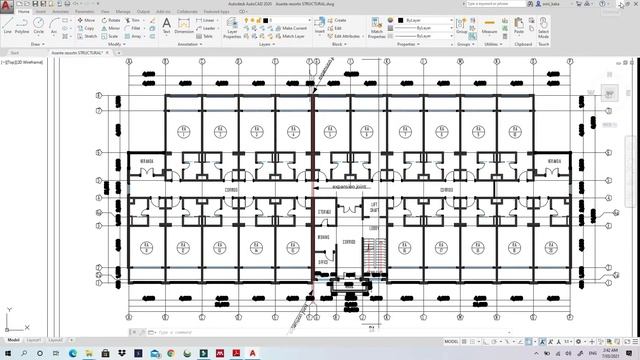Viewport: 640px width, 360px height.
Task: Select the Text annotation tool
Action: [x=167, y=25]
